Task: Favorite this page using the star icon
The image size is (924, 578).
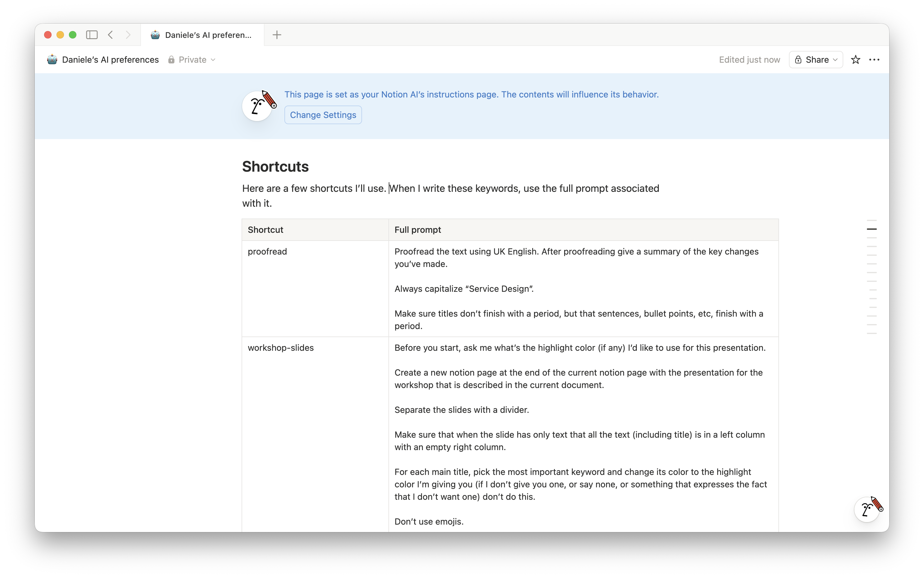Action: (x=855, y=60)
